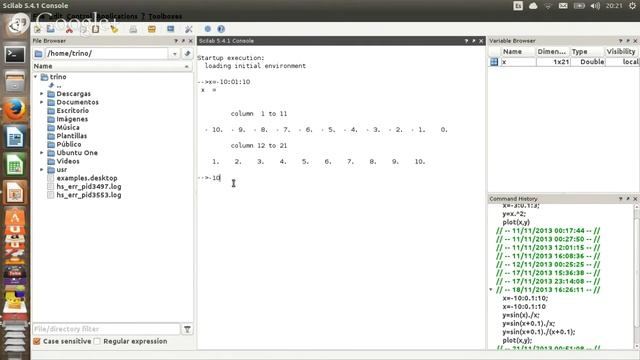This screenshot has height=360, width=640.
Task: Click the Paste clipboard toolbar icon
Action: (96, 29)
